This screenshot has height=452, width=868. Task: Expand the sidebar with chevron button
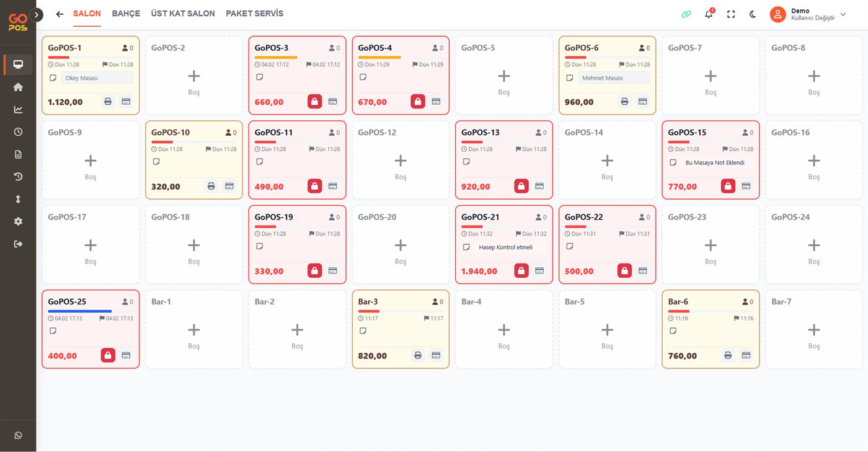click(x=37, y=14)
